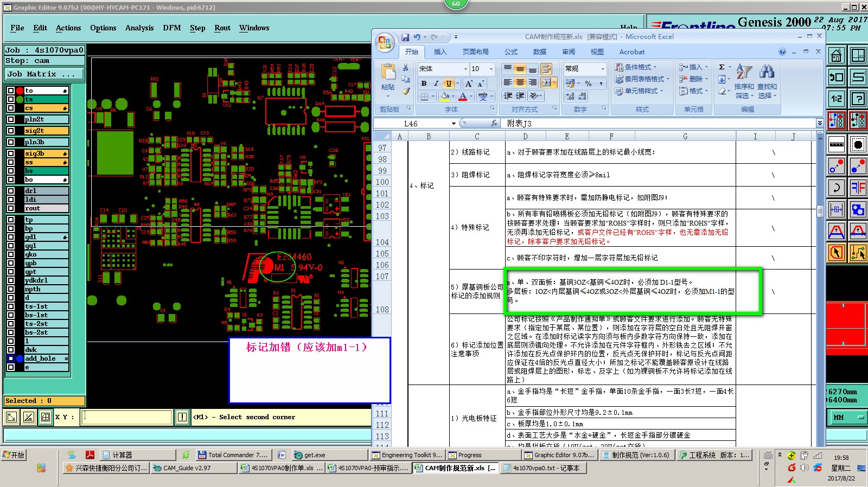Click the black octagon feature display icon
The image size is (868, 487).
[x=858, y=144]
